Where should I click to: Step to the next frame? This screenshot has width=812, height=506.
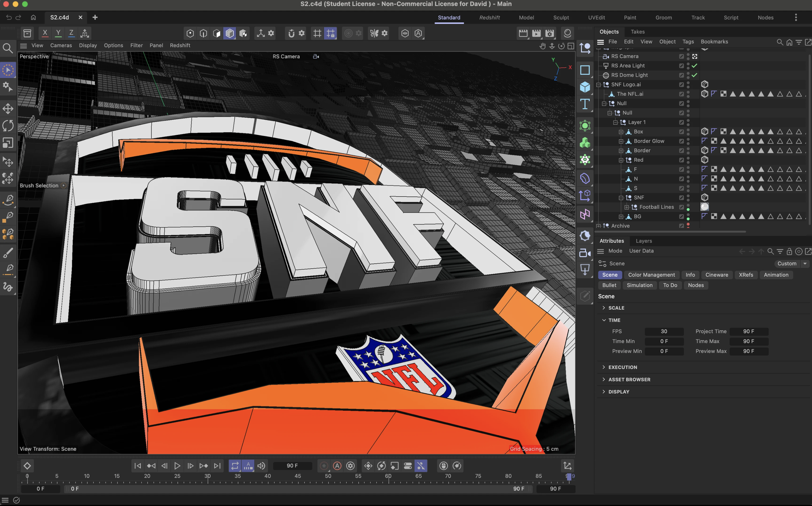tap(190, 465)
